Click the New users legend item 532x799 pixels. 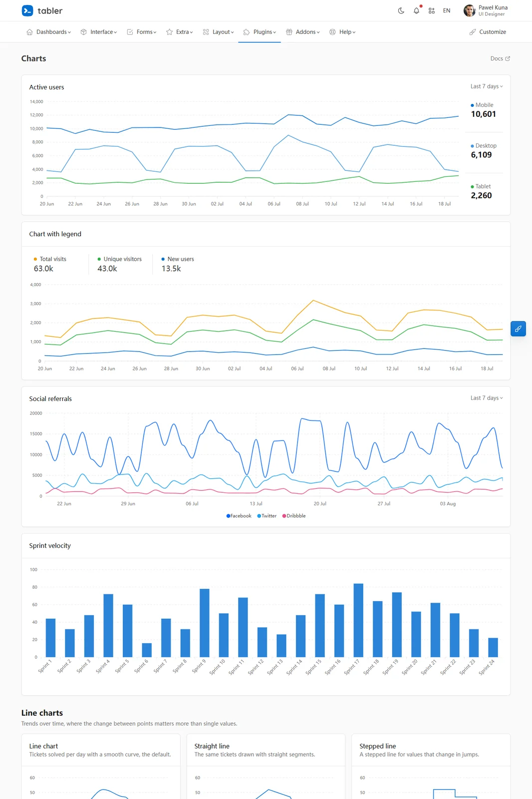point(178,259)
